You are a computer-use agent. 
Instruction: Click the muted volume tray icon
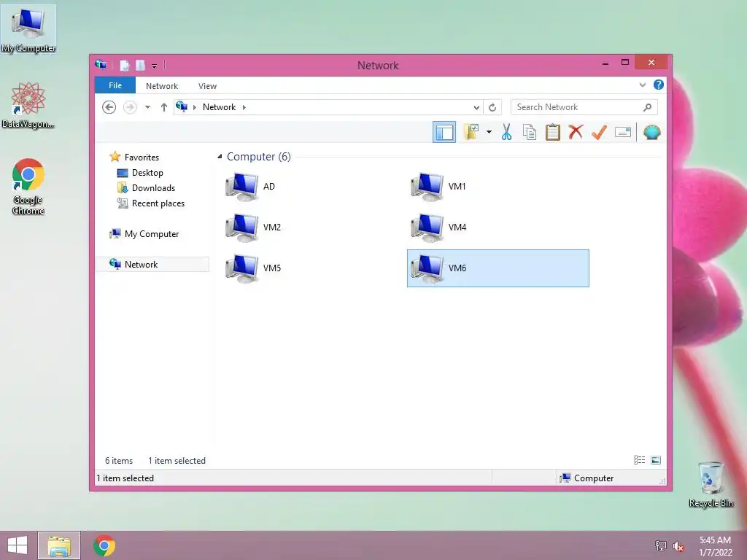click(678, 545)
